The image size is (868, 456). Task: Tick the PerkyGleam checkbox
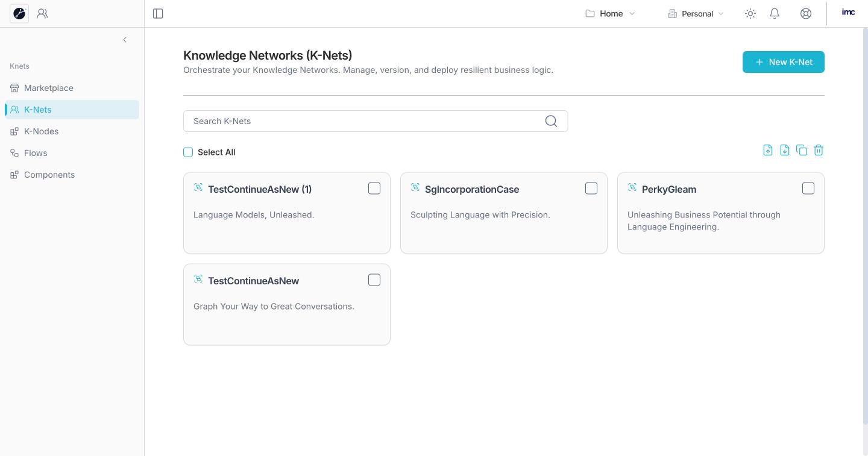tap(808, 189)
